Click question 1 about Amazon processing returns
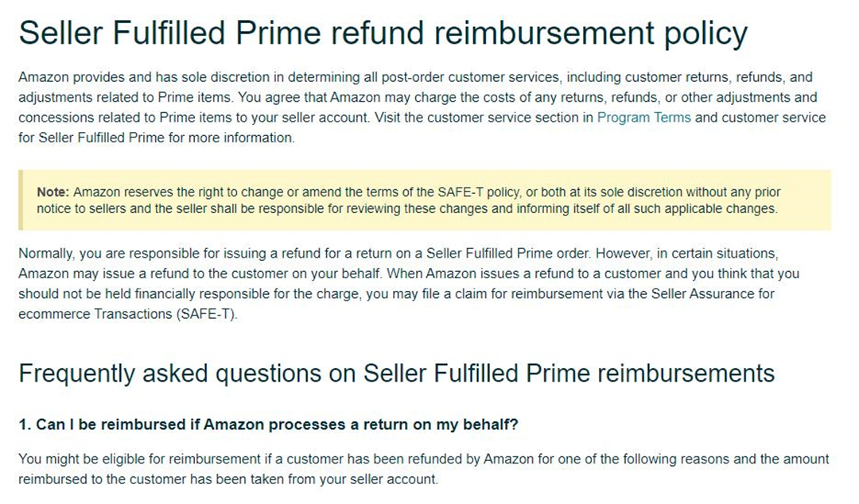The height and width of the screenshot is (504, 859). pos(269,425)
